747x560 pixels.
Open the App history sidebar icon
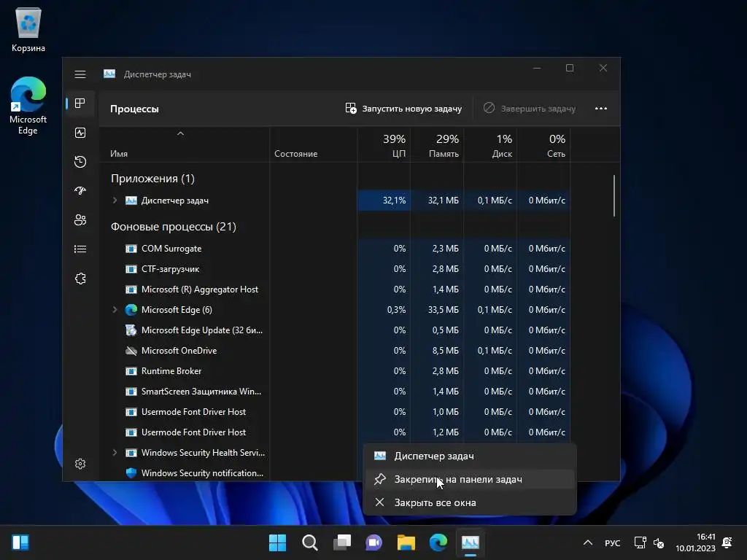coord(80,162)
